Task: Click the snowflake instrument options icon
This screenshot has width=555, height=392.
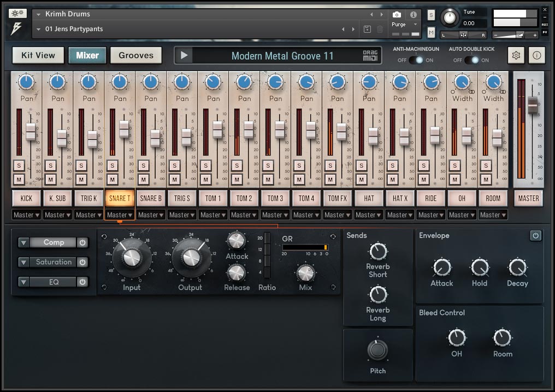Action: 17,14
